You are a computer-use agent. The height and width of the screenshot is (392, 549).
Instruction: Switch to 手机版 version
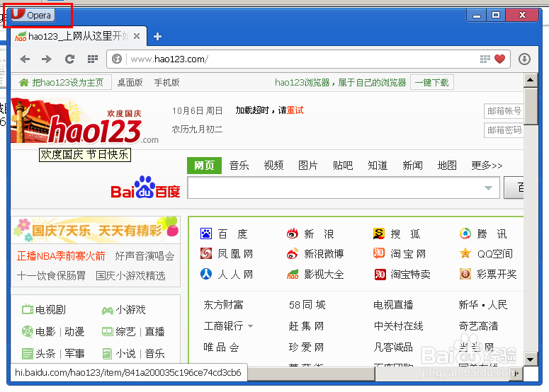pyautogui.click(x=166, y=83)
